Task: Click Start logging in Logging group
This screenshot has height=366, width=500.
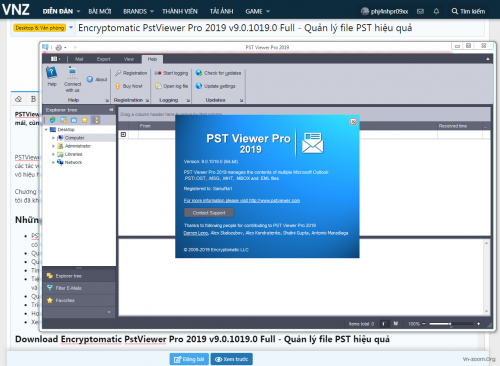Action: [172, 73]
